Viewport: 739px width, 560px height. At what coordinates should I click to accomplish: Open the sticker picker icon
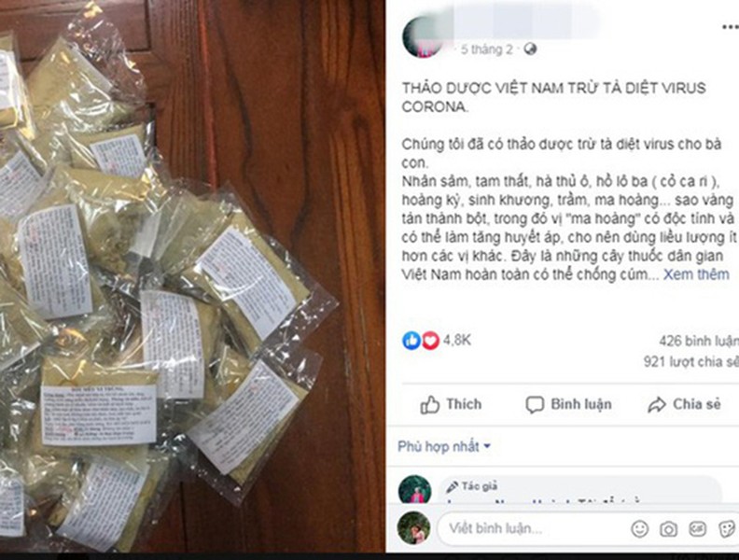point(726,529)
